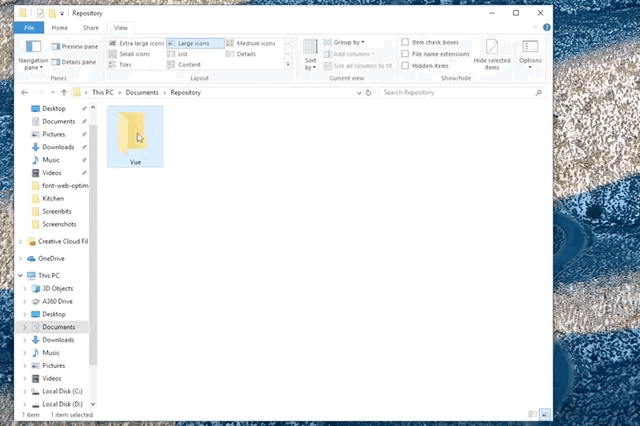This screenshot has width=640, height=426.
Task: Open recent locations dropdown arrow
Action: click(53, 93)
